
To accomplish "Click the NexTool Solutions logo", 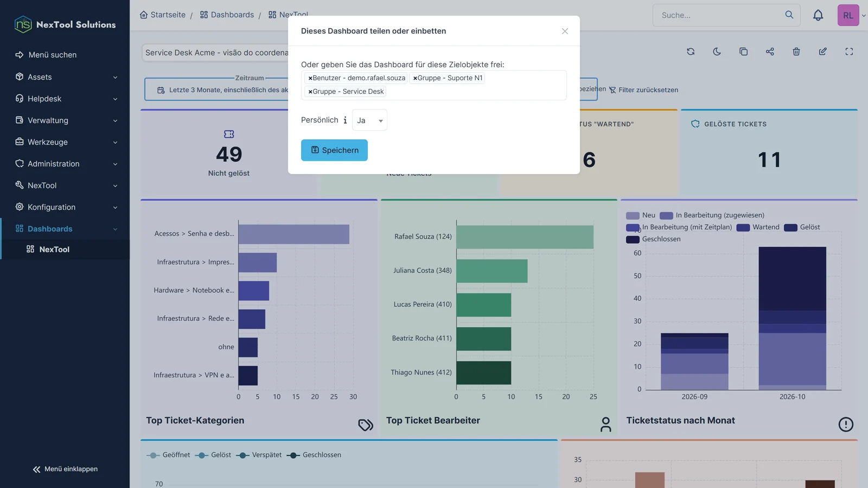I will [x=65, y=24].
